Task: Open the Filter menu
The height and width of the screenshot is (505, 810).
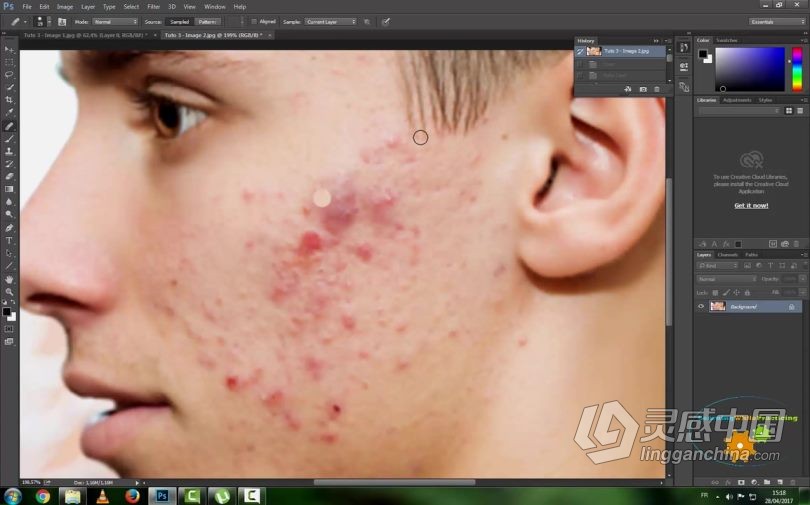Action: pyautogui.click(x=153, y=7)
